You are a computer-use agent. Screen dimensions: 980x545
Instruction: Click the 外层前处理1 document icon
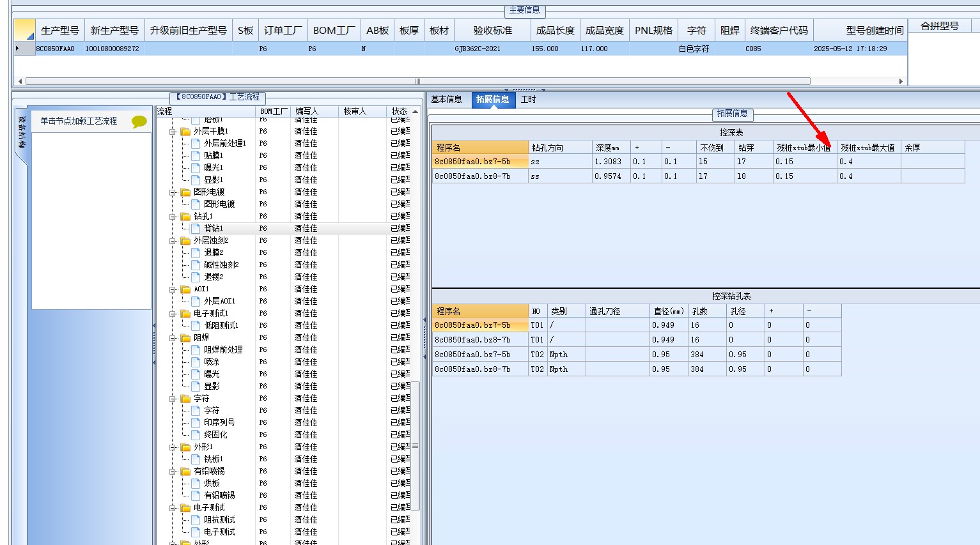[196, 143]
